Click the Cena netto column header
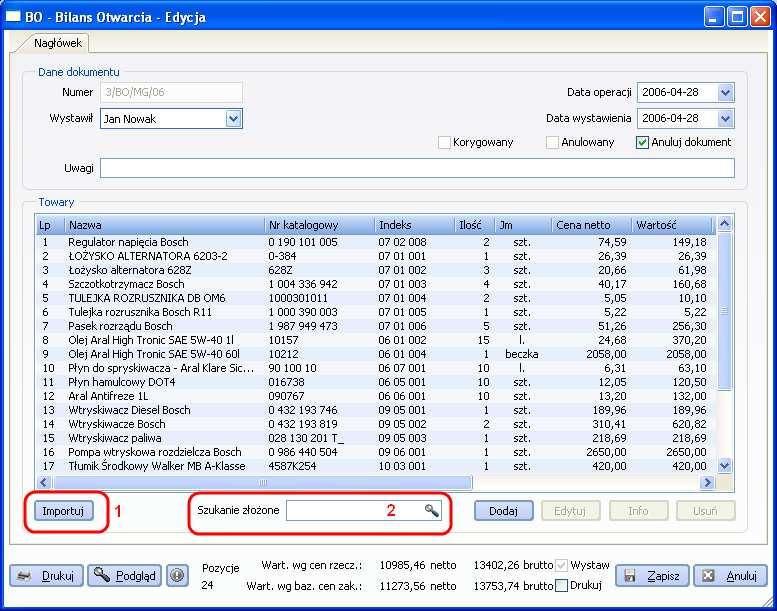 tap(591, 225)
